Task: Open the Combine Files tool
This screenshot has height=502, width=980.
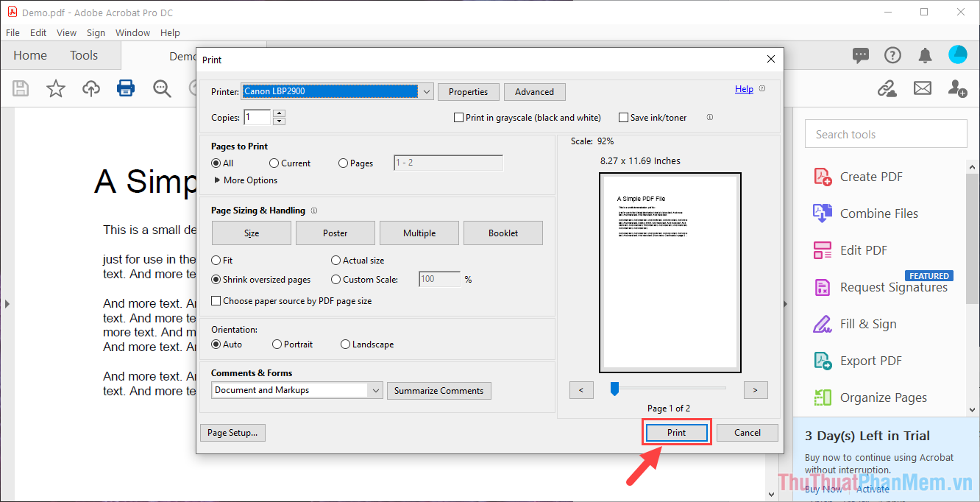Action: 866,213
